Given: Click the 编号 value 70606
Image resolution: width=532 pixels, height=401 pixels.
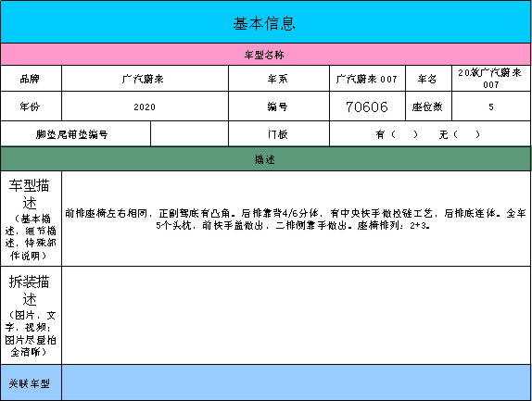Looking at the screenshot, I should click(367, 107).
